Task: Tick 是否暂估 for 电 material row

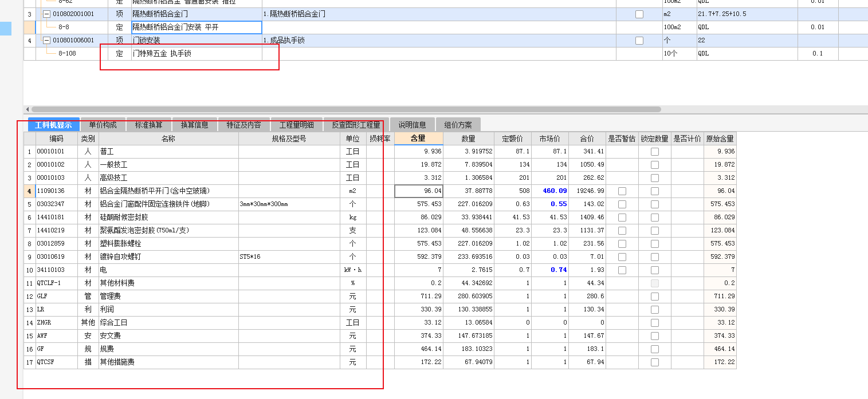Action: tap(622, 270)
